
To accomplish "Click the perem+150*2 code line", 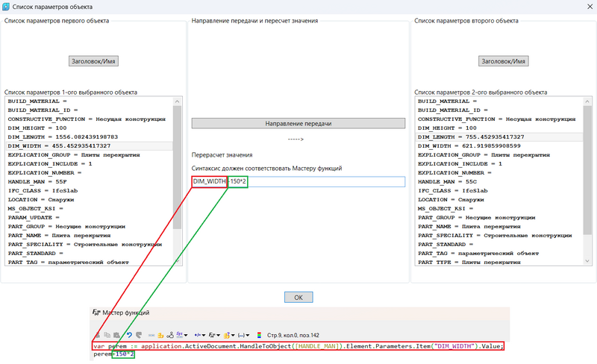I will click(x=114, y=354).
